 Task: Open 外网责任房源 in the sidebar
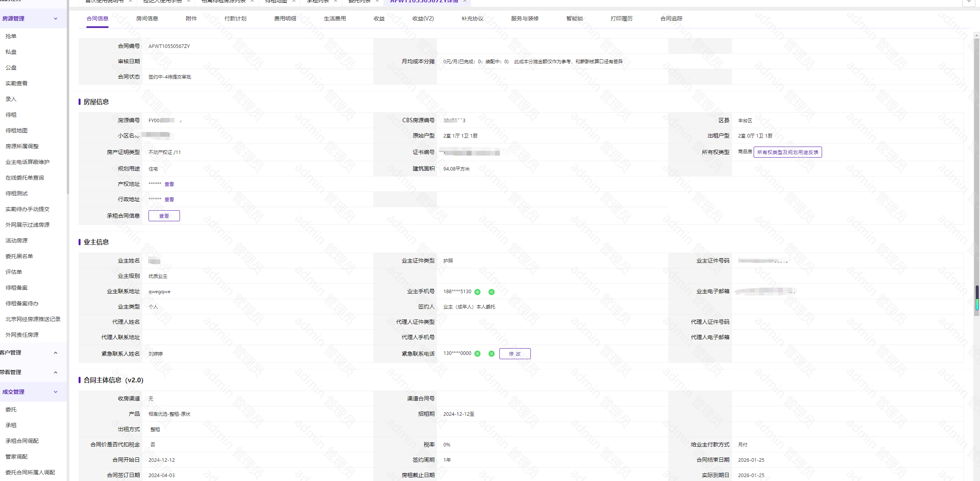pos(22,335)
